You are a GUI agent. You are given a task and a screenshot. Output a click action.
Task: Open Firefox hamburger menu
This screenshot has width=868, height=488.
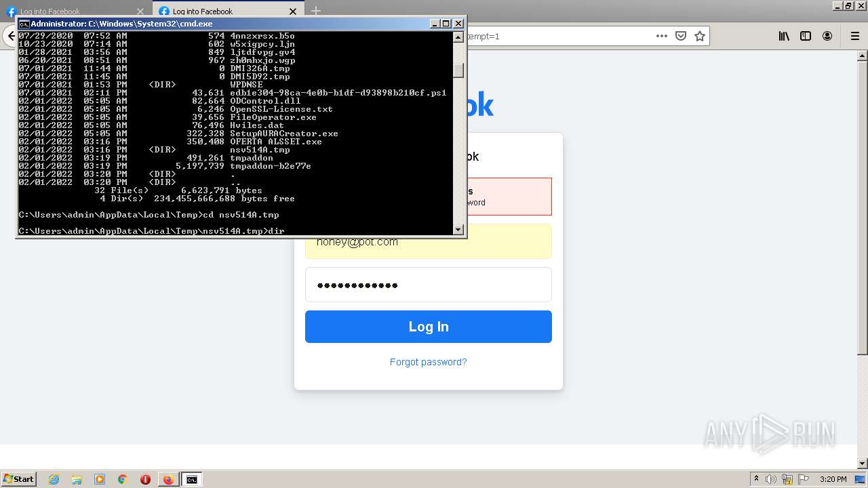pos(854,36)
